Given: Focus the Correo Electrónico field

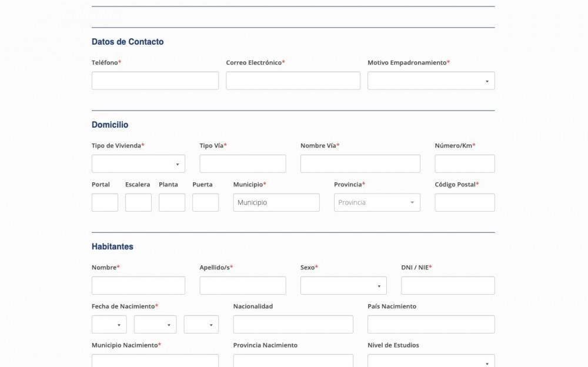Looking at the screenshot, I should click(x=293, y=81).
